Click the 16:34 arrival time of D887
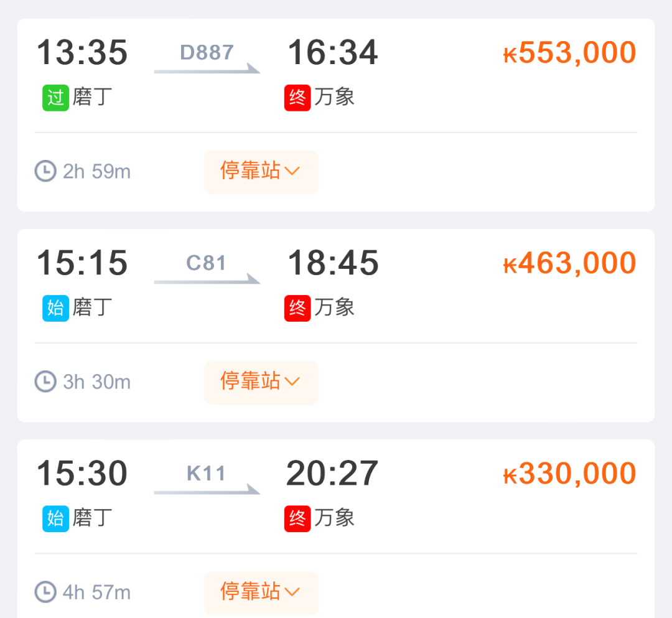Image resolution: width=672 pixels, height=618 pixels. click(x=332, y=53)
